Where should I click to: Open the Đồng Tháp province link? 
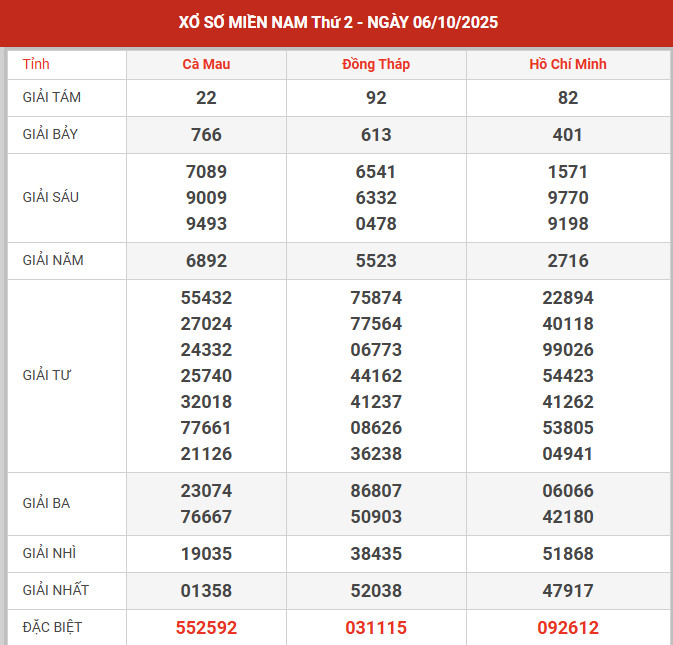[x=376, y=64]
